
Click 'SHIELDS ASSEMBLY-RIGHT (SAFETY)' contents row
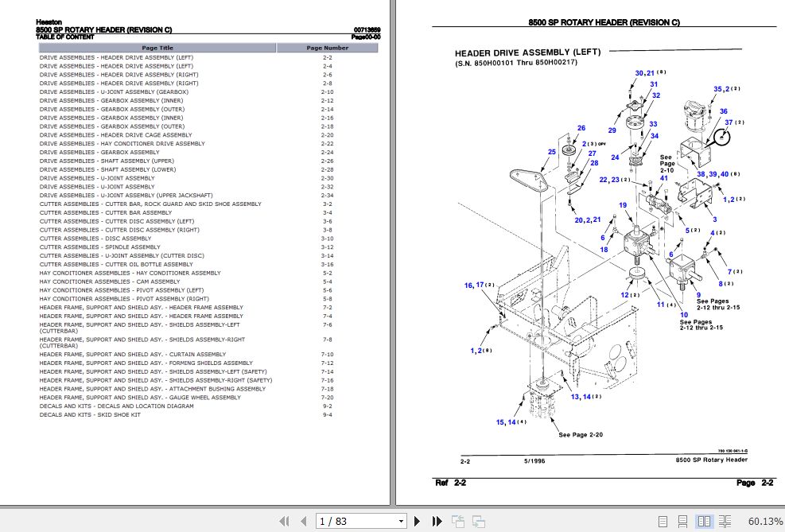tap(208, 380)
